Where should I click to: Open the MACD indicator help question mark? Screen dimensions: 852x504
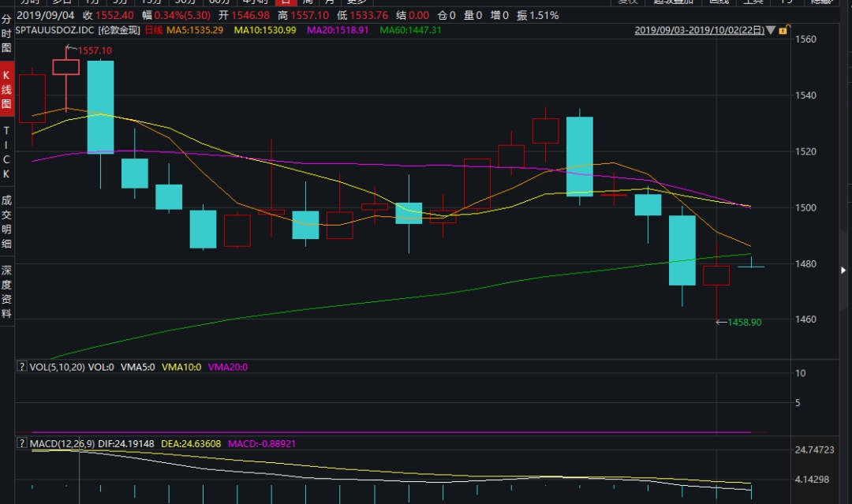(x=21, y=444)
